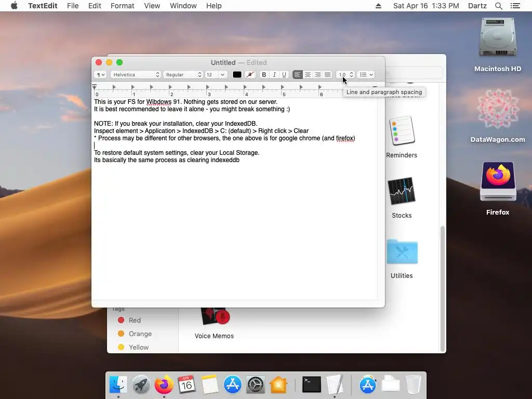The width and height of the screenshot is (532, 399).
Task: Open TextEdit from the Dock
Action: tap(335, 385)
